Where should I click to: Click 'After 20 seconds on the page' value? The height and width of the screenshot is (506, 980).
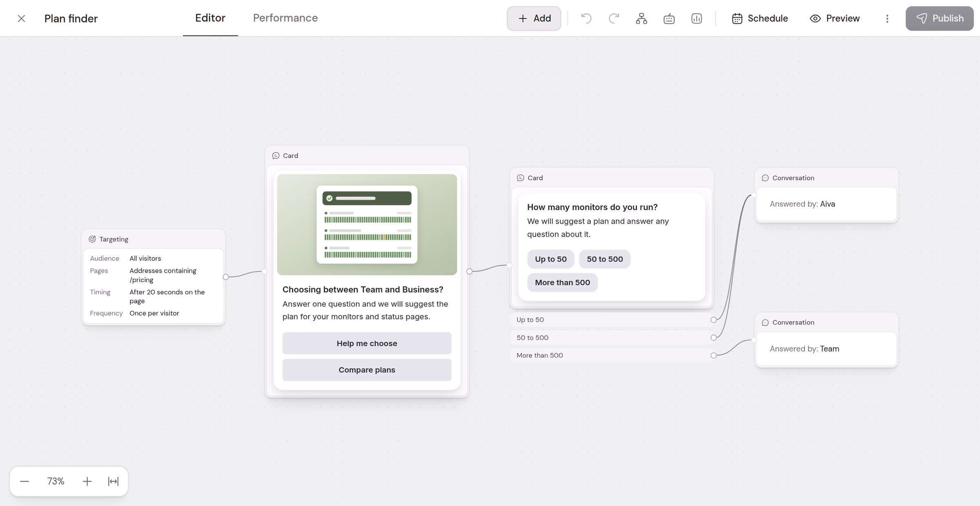[167, 296]
